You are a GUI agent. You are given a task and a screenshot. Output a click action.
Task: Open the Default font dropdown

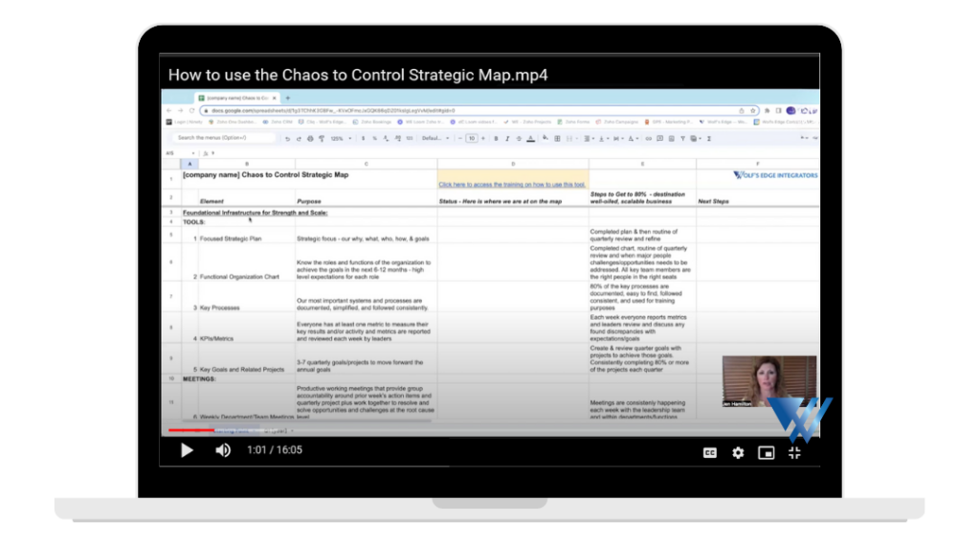click(435, 138)
